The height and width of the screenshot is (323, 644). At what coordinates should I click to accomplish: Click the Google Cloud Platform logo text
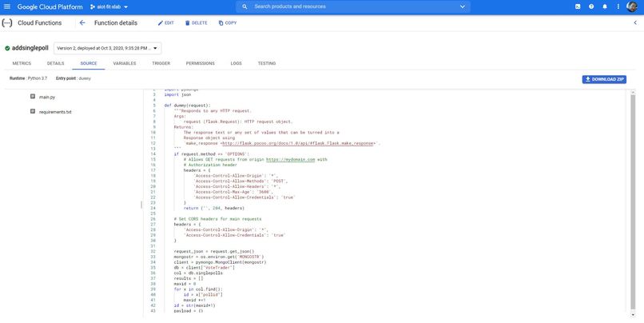50,6
